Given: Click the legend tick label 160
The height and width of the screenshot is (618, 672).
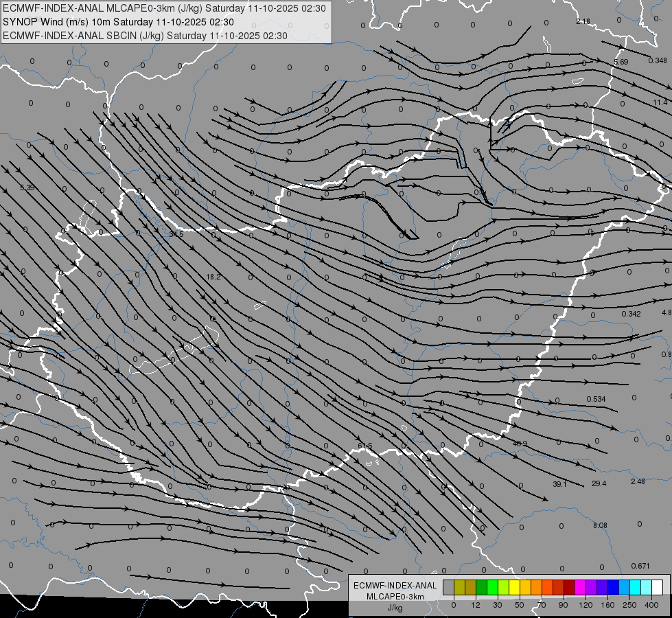Looking at the screenshot, I should tap(607, 605).
